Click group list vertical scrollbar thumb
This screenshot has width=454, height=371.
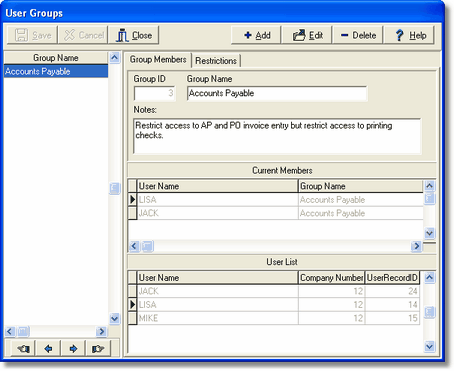click(x=114, y=189)
